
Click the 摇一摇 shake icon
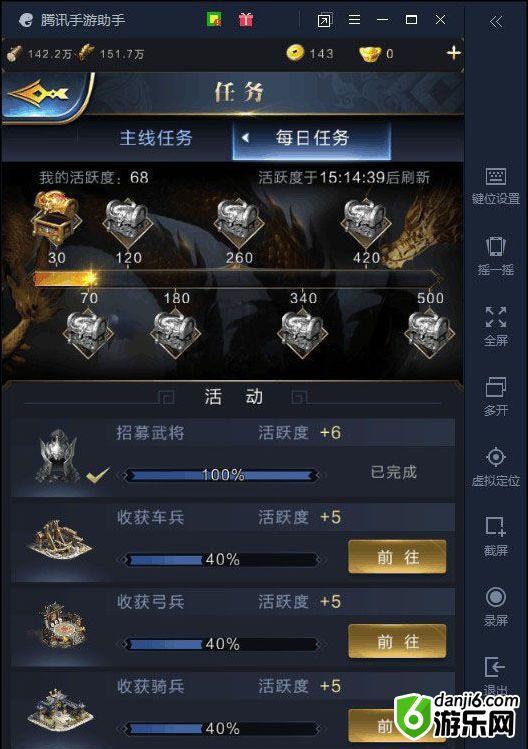click(x=496, y=246)
